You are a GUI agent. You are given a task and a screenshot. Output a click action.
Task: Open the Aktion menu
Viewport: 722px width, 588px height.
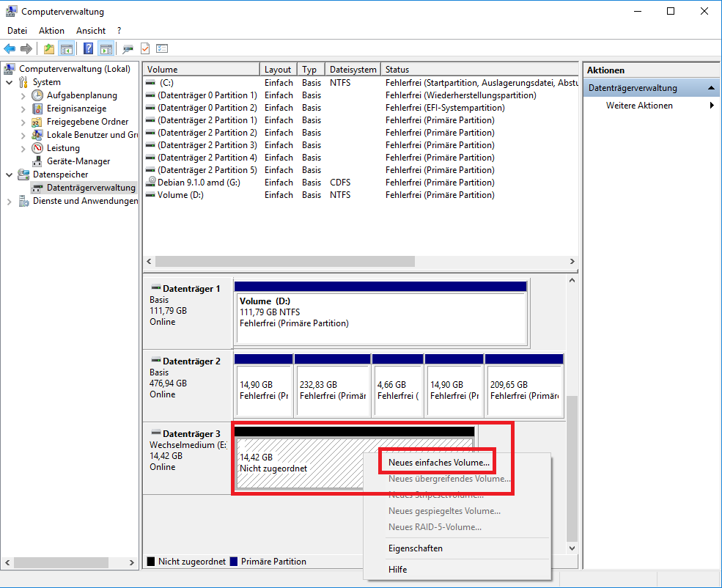coord(51,31)
